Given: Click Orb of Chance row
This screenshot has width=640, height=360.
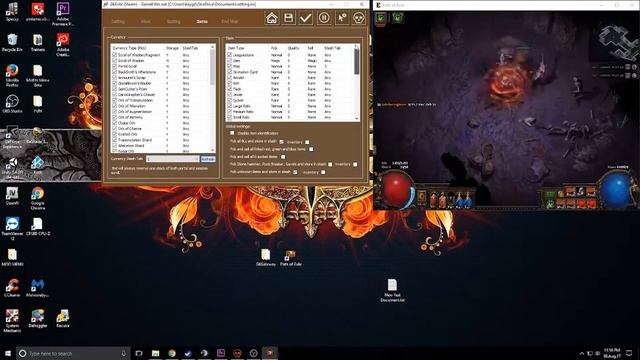Looking at the screenshot, I should coord(160,129).
